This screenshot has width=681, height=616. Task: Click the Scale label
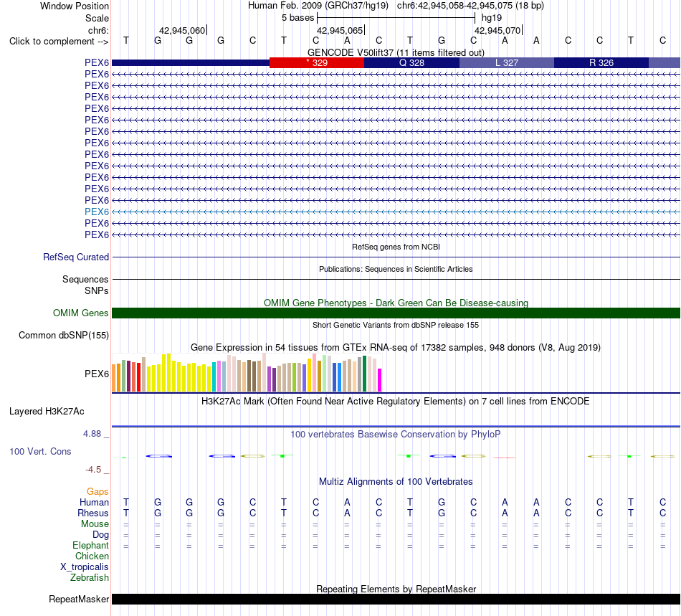pos(97,18)
